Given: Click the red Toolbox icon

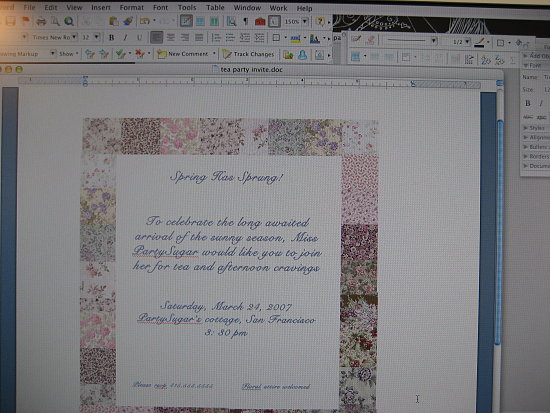Looking at the screenshot, I should pos(260,22).
